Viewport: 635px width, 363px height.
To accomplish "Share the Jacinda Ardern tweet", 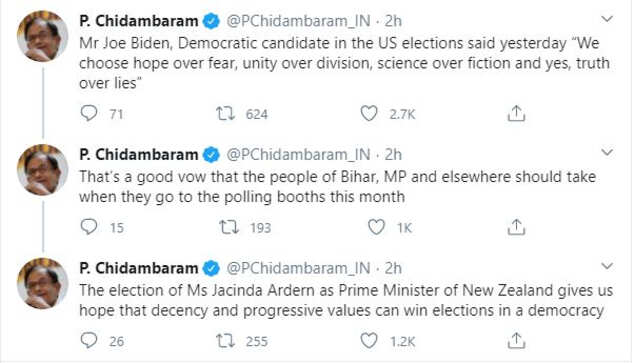I will click(516, 340).
